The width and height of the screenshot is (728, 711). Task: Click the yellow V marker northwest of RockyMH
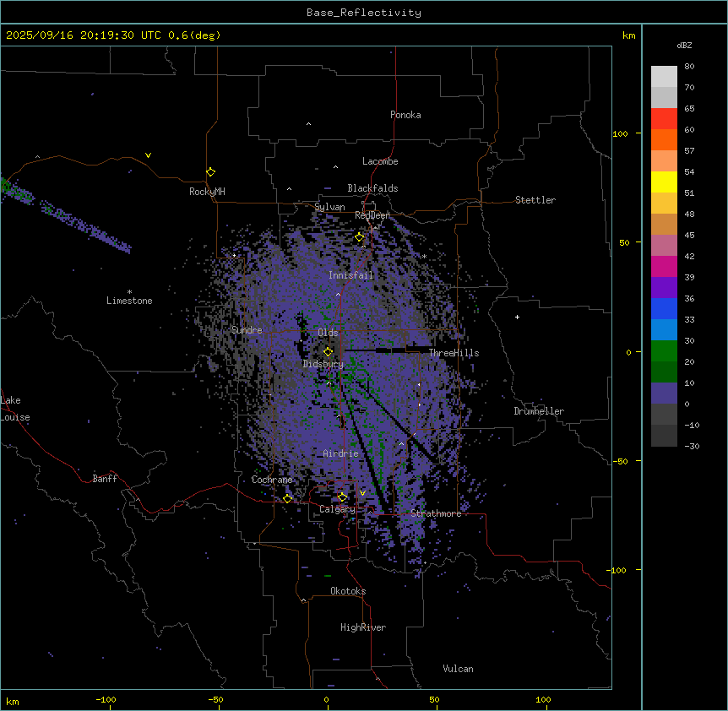148,155
